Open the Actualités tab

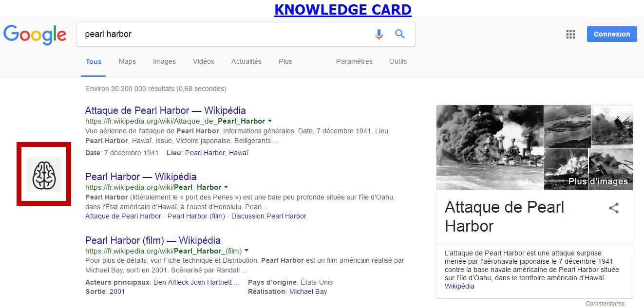(246, 61)
